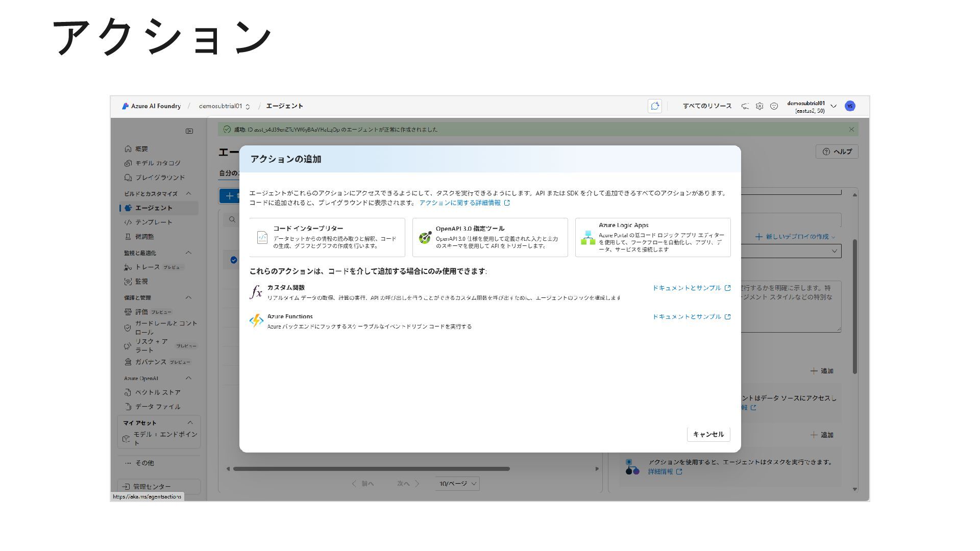Open the action details info link
The width and height of the screenshot is (980, 551).
coord(464,203)
